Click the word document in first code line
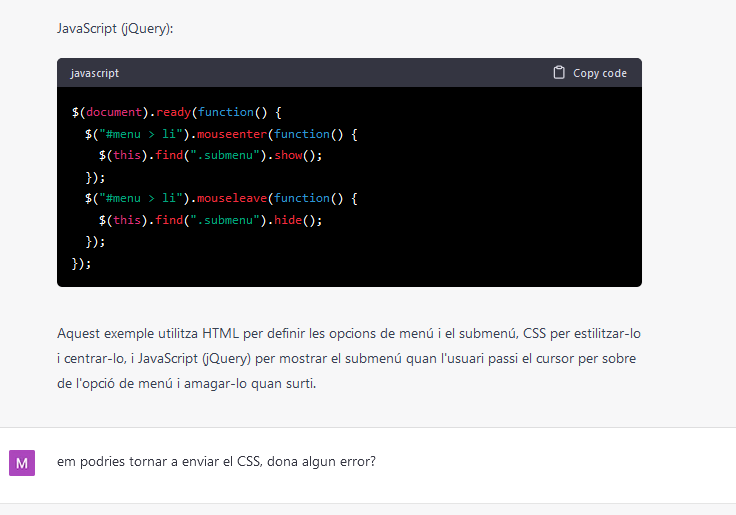736x515 pixels. [115, 112]
